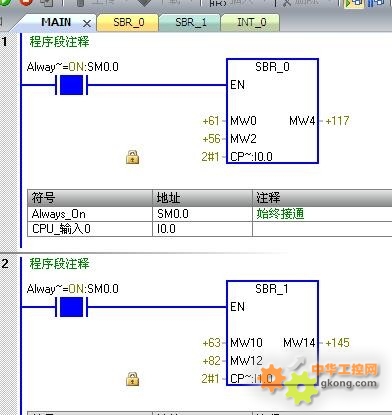Select the SBR_1 call box title

pos(272,289)
